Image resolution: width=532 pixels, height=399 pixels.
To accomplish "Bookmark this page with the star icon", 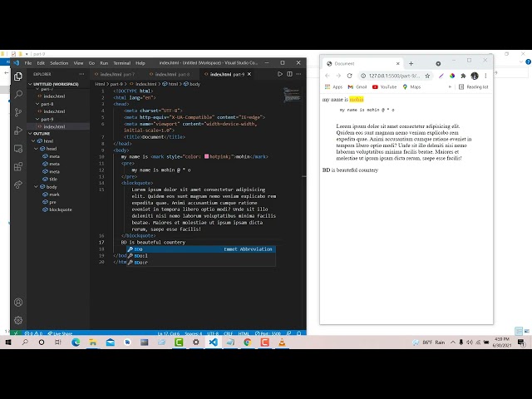I will click(427, 76).
